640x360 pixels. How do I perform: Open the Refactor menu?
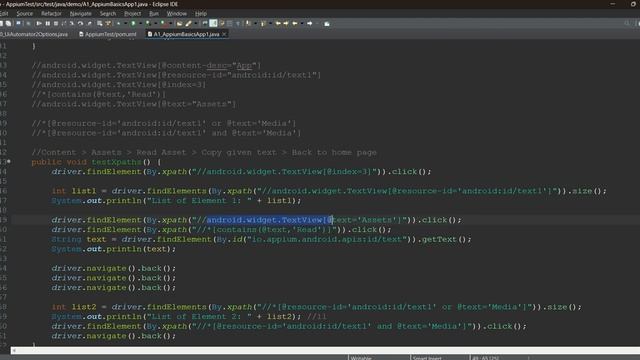[x=51, y=13]
